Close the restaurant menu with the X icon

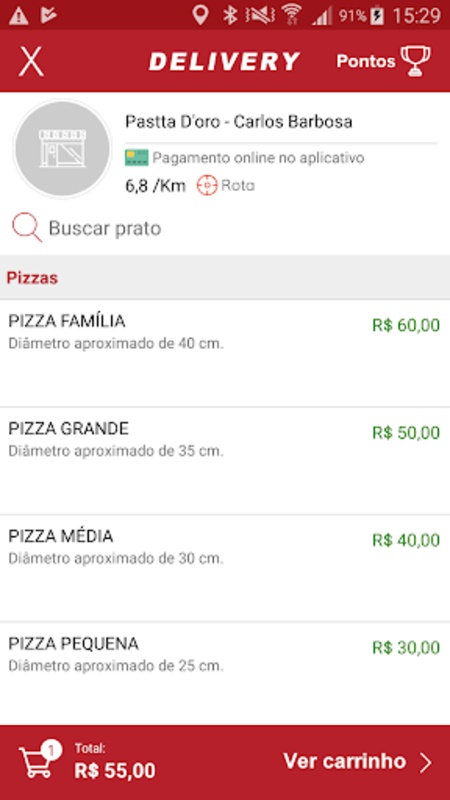[x=31, y=61]
